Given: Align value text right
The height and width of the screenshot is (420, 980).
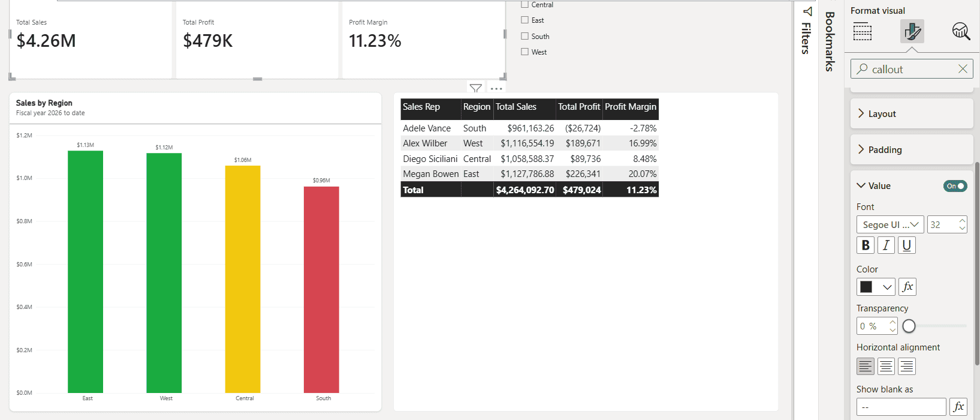Looking at the screenshot, I should pos(907,366).
